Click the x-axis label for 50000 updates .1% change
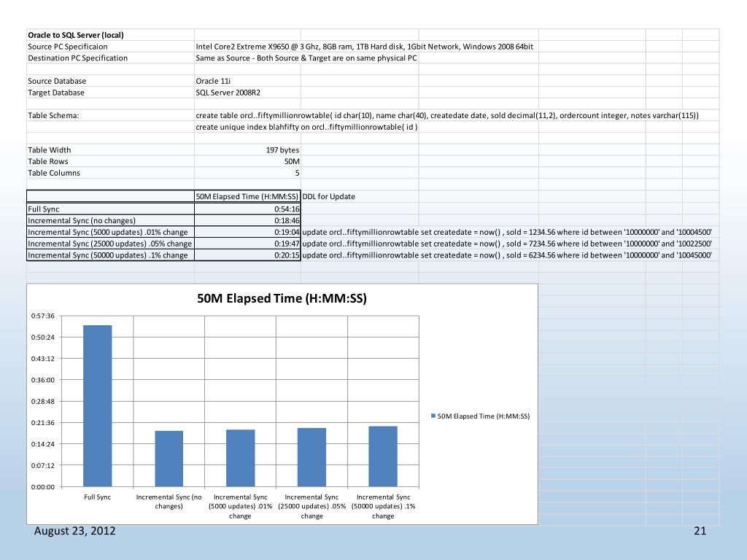Viewport: 747px width, 560px height. (x=384, y=506)
